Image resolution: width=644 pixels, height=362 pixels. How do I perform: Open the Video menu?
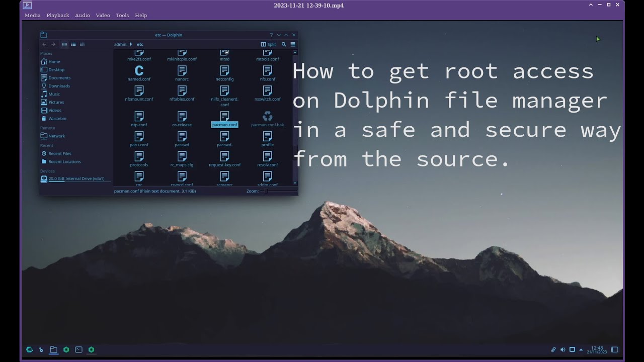tap(103, 15)
